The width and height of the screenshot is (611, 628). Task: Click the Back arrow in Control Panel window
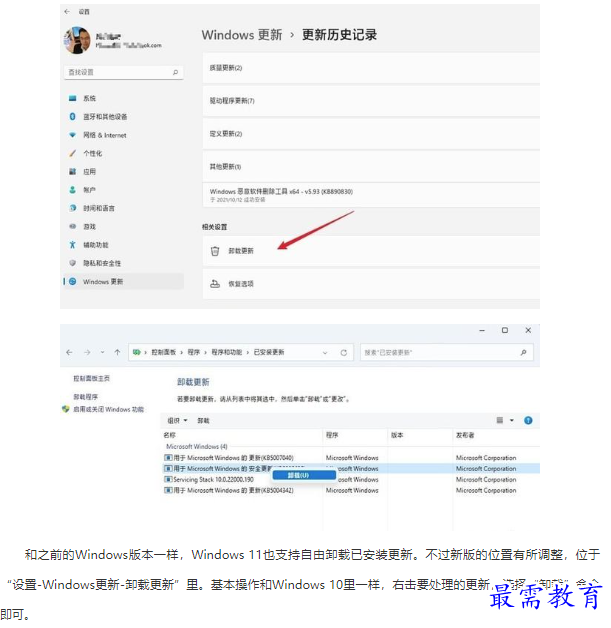click(69, 352)
